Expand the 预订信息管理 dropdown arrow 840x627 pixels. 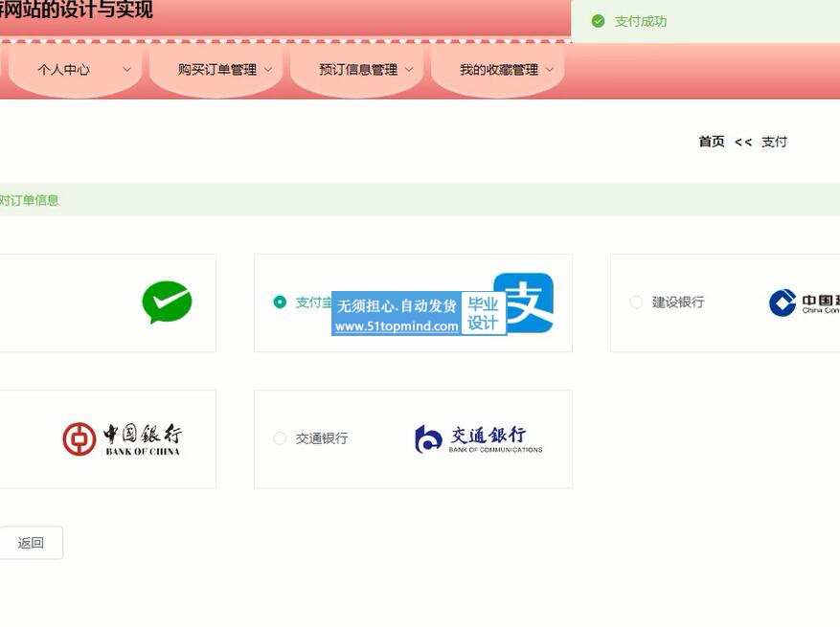pos(409,70)
